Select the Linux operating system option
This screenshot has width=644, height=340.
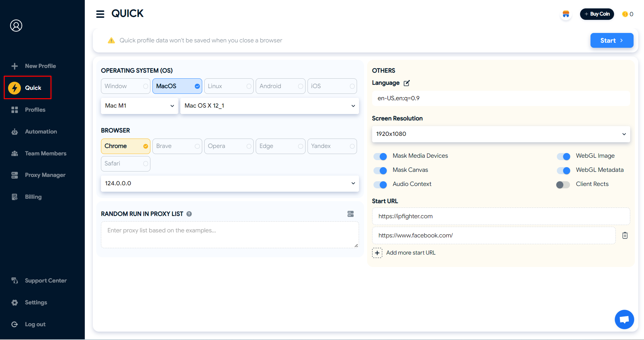click(x=229, y=86)
